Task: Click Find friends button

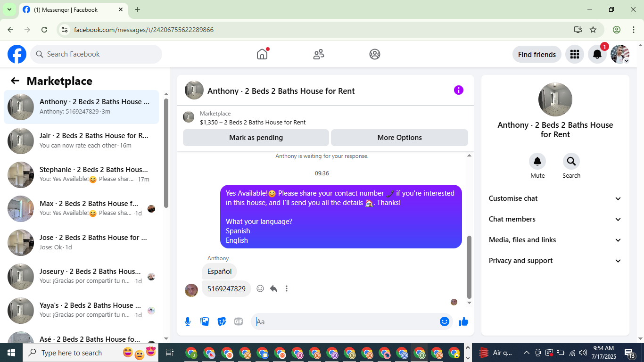Action: point(537,54)
